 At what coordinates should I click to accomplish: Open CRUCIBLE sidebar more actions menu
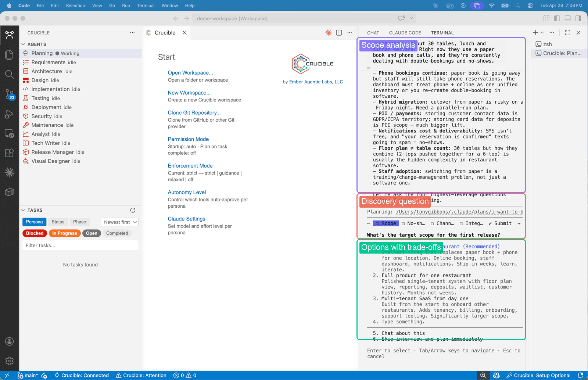[132, 33]
